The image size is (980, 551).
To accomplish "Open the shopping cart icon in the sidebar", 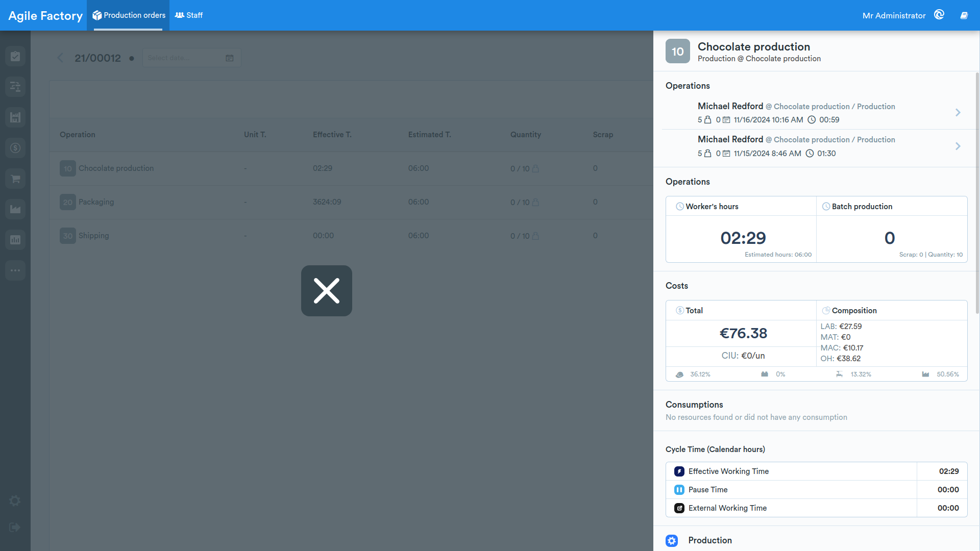I will 15,179.
